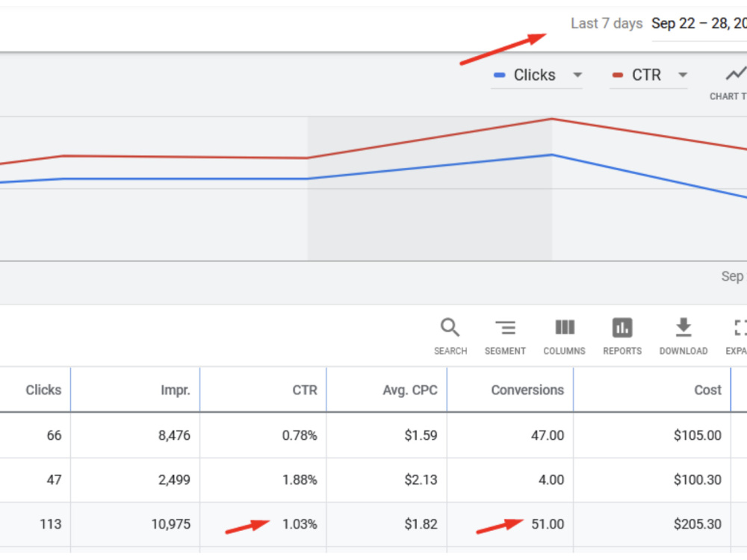Select the $105.00 cost cell
Viewport: 747px width, 560px height.
[698, 435]
